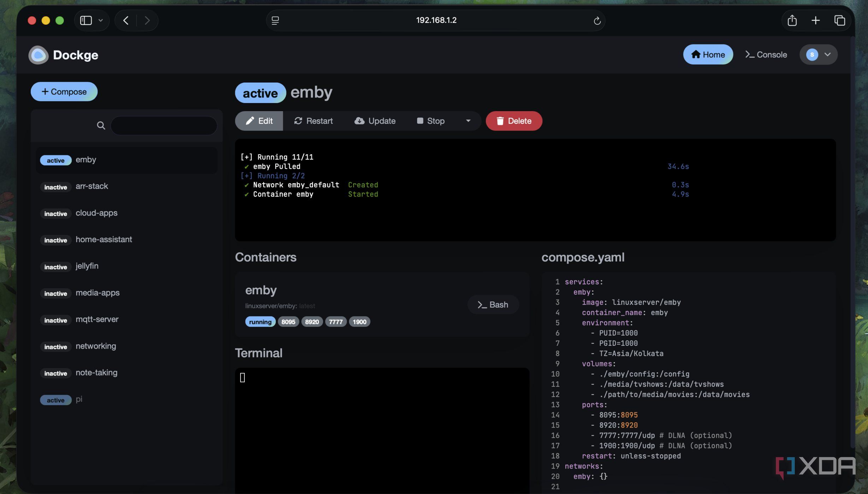Select the jellyfin stack

point(127,267)
